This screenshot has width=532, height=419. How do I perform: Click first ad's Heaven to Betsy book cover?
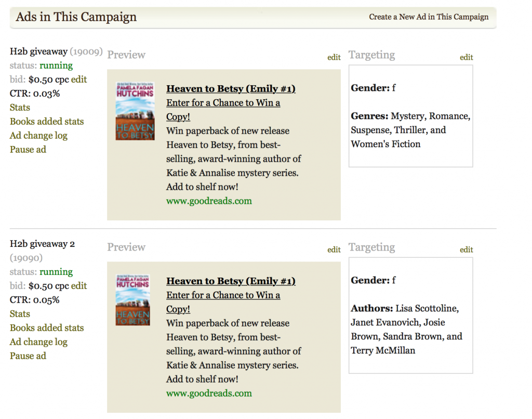pos(135,111)
